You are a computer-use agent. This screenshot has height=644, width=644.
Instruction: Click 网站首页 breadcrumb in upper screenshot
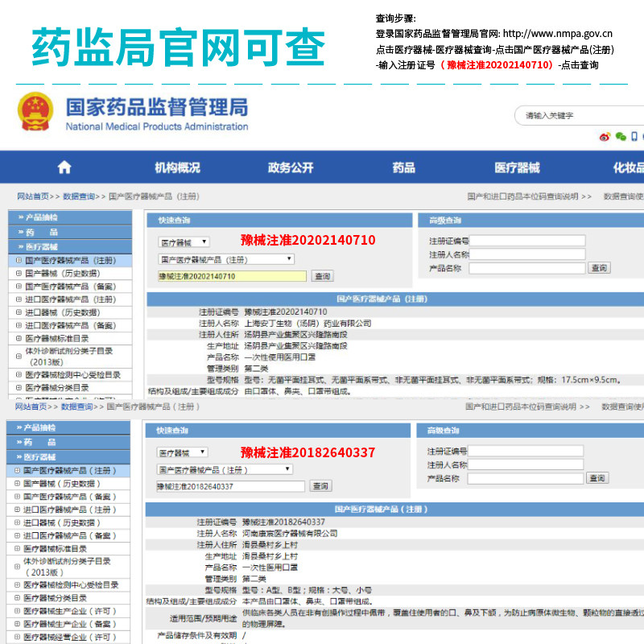click(x=33, y=196)
